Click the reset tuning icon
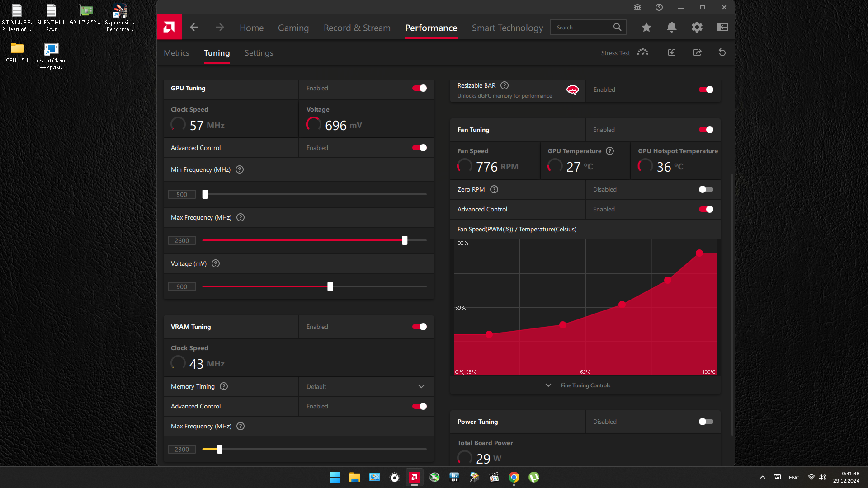Viewport: 868px width, 488px height. (722, 53)
